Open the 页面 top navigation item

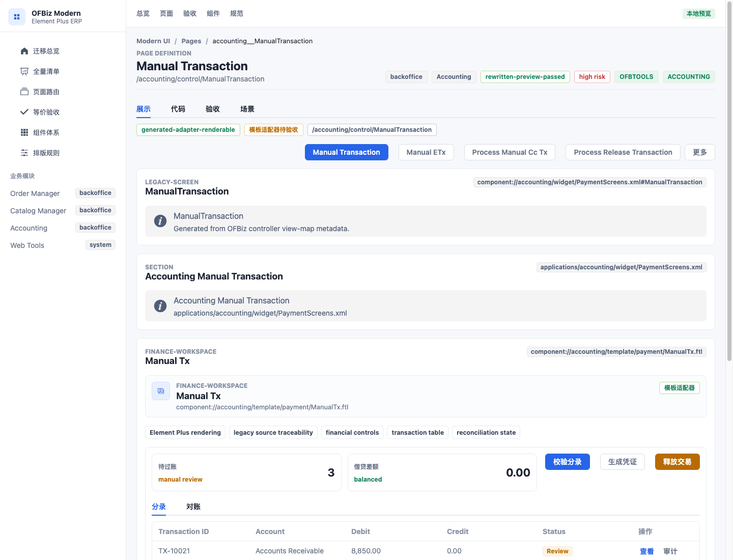pyautogui.click(x=166, y=14)
